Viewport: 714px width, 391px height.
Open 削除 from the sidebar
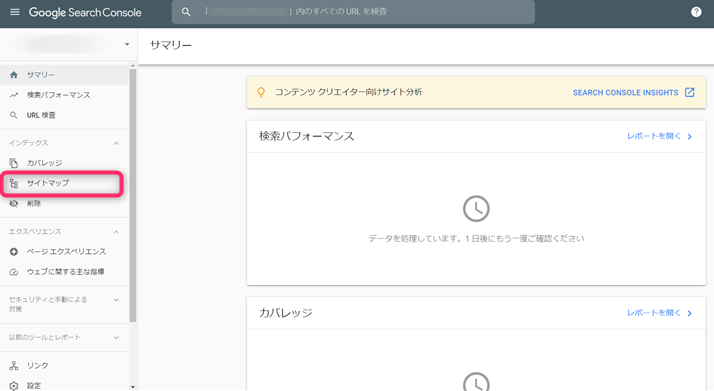click(64, 203)
